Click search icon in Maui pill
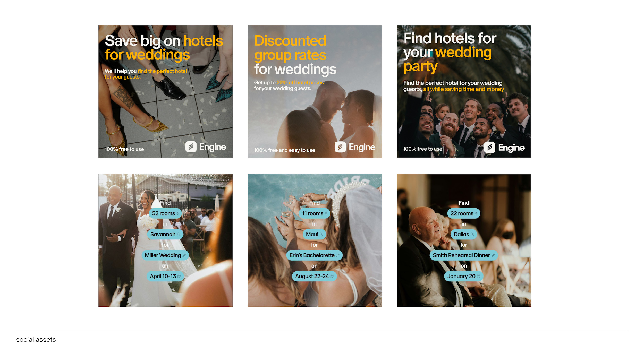 click(x=321, y=234)
